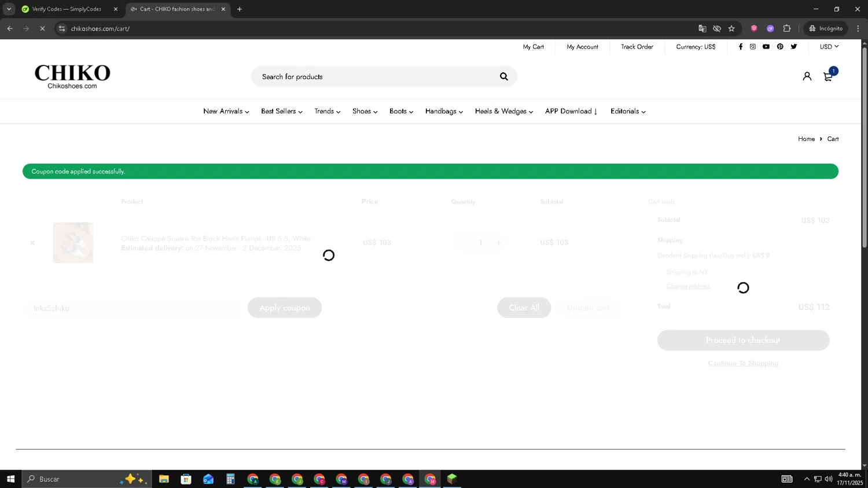Screen dimensions: 868x488
Task: Switch to Cart - CHIKO tab
Action: 177,9
